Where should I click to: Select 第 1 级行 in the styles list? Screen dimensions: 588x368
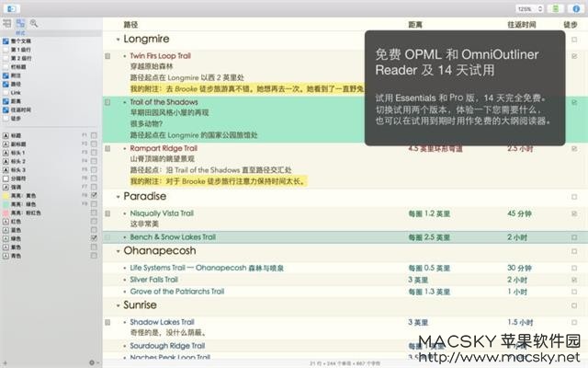click(20, 50)
